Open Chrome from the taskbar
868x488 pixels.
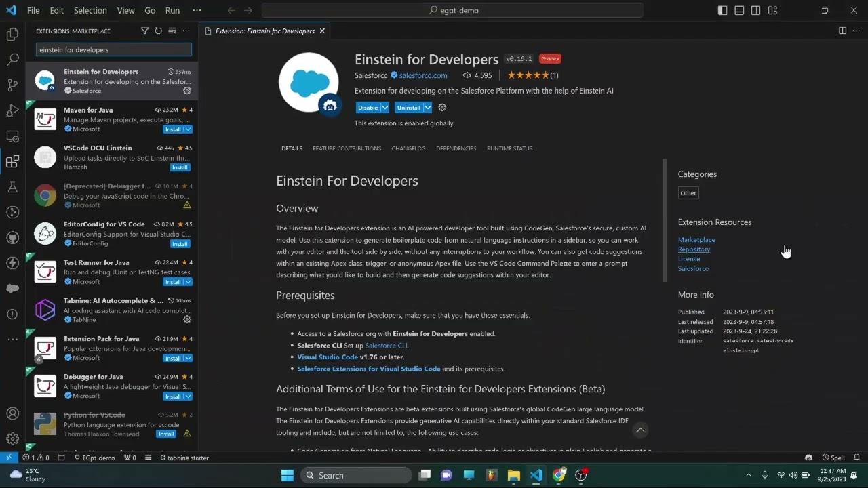click(559, 475)
